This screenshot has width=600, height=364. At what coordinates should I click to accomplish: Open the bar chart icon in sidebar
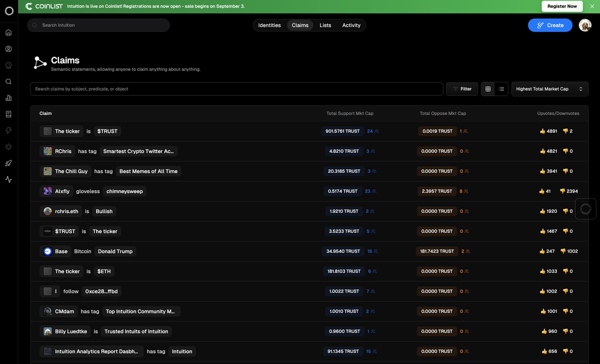[8, 98]
